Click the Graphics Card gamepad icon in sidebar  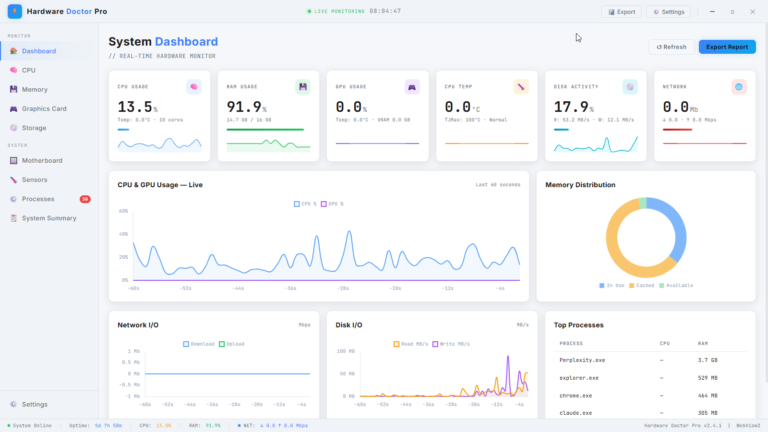coord(13,109)
